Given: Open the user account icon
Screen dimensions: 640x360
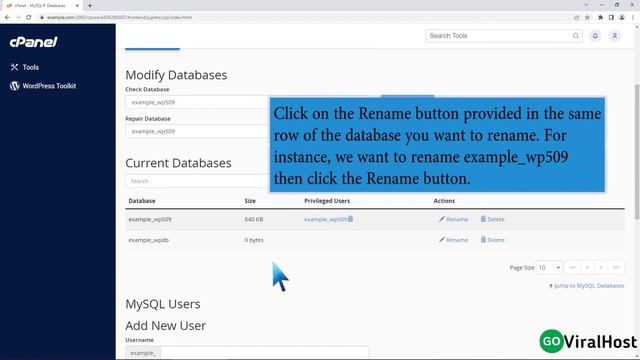Looking at the screenshot, I should point(614,36).
